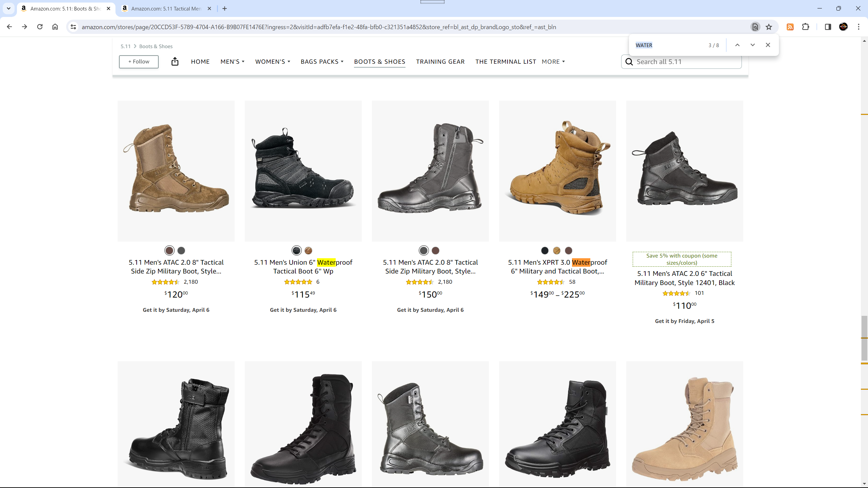The image size is (868, 488).
Task: Select gray swatch on $120 ATAC boot
Action: click(x=181, y=250)
